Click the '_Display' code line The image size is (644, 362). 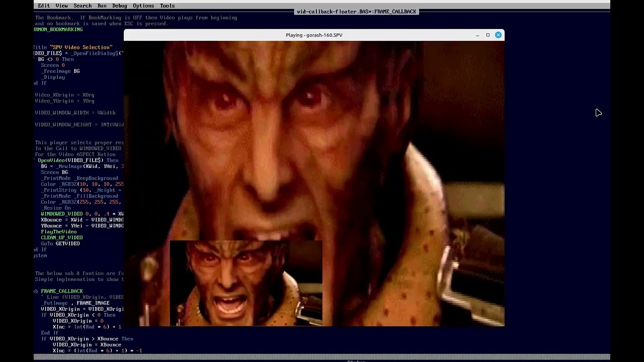coord(53,77)
